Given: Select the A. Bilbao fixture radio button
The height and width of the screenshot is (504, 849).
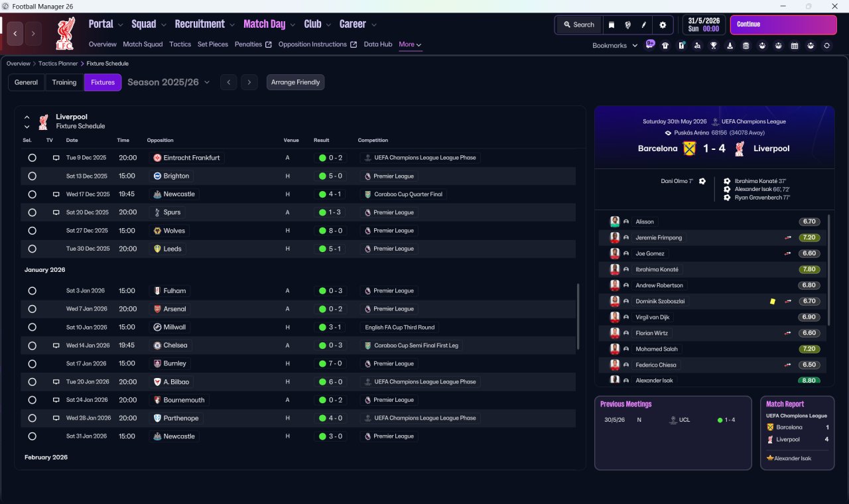Looking at the screenshot, I should coord(32,382).
